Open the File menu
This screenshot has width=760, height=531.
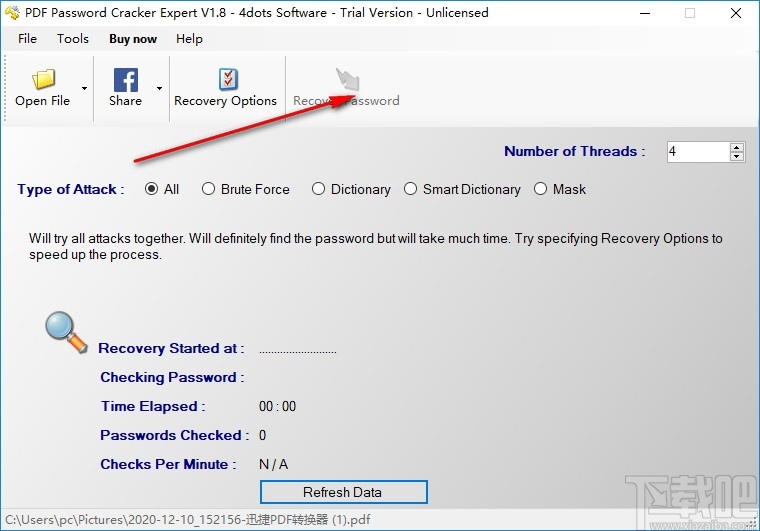(x=27, y=39)
